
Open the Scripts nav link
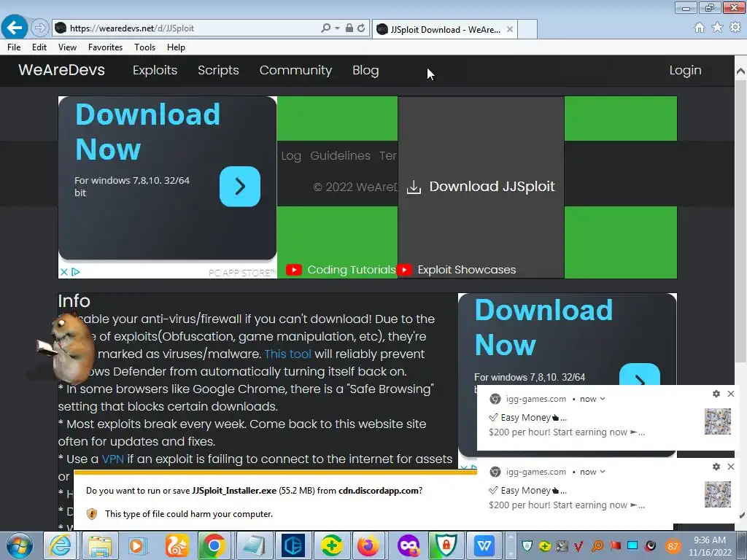(x=218, y=70)
